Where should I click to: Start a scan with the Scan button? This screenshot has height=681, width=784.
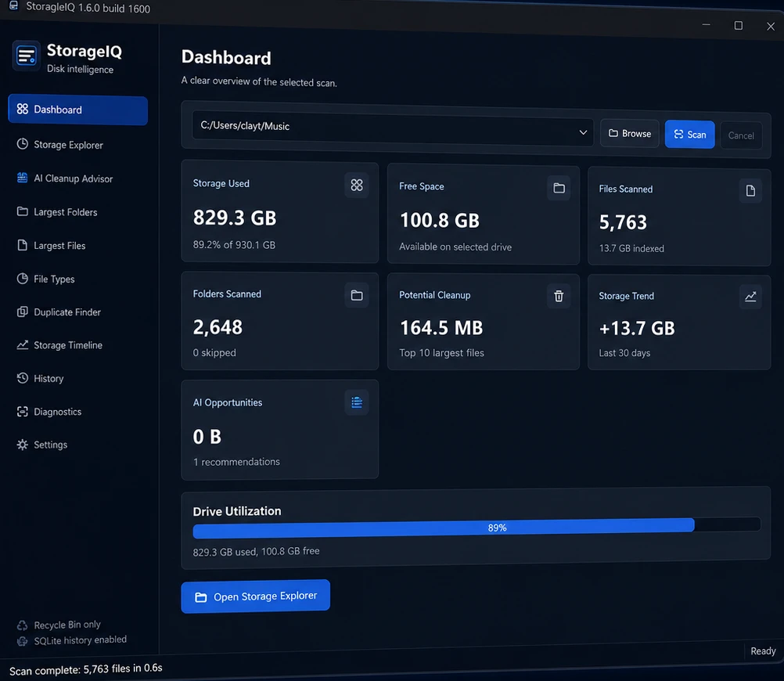coord(689,134)
